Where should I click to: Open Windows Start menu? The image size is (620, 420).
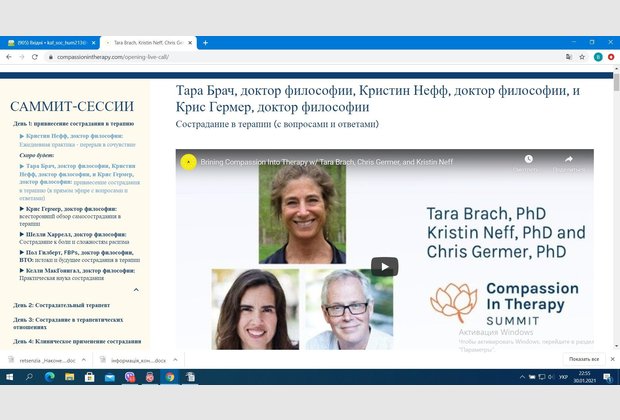[9, 377]
